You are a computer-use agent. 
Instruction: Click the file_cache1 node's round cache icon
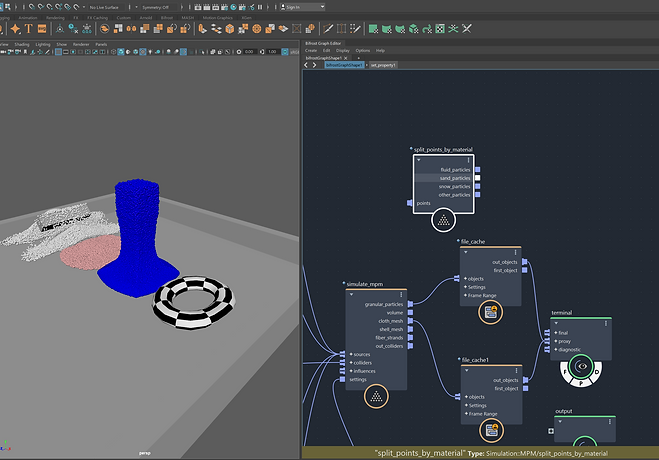(x=491, y=431)
